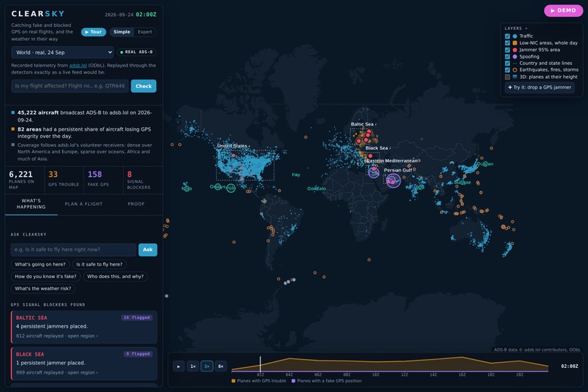Set playback speed to 1×
The width and height of the screenshot is (588, 392).
(x=193, y=366)
